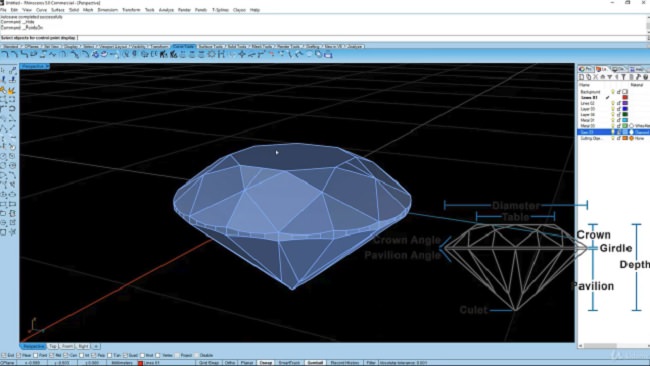This screenshot has height=366, width=650.
Task: Click Record History in status bar
Action: tap(345, 363)
